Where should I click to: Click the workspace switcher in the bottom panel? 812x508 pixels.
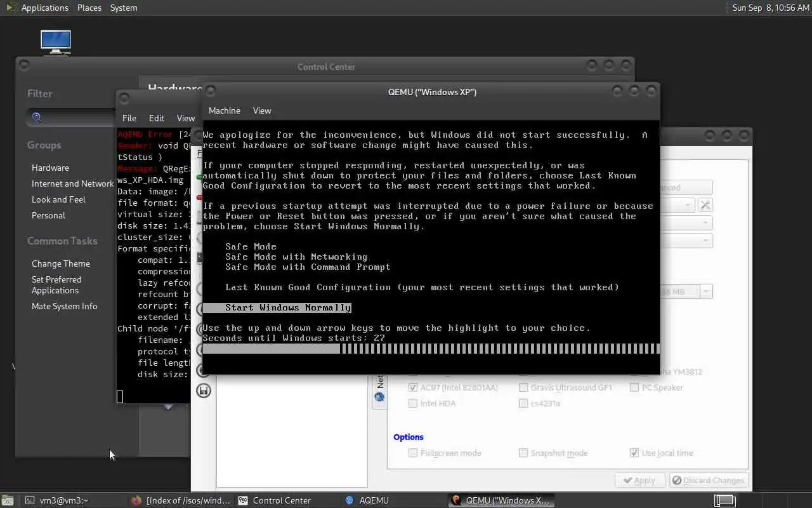click(725, 500)
